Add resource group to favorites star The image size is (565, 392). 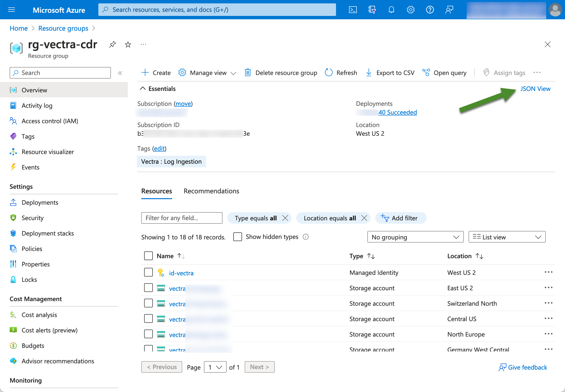(128, 44)
